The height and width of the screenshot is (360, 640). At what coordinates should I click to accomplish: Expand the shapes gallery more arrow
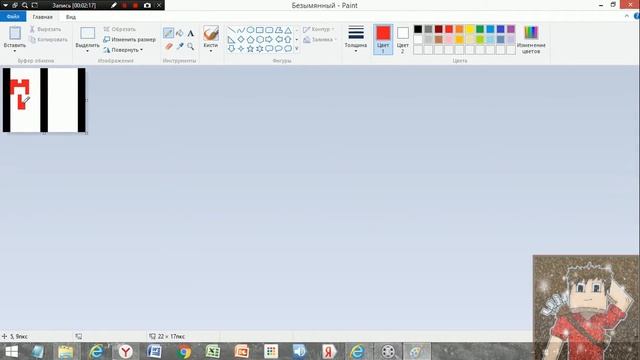(297, 49)
